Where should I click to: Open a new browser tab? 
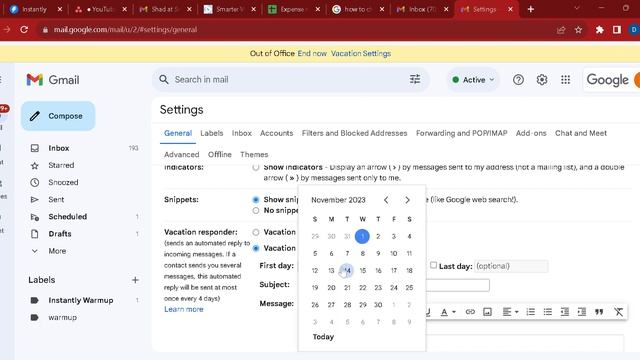531,9
